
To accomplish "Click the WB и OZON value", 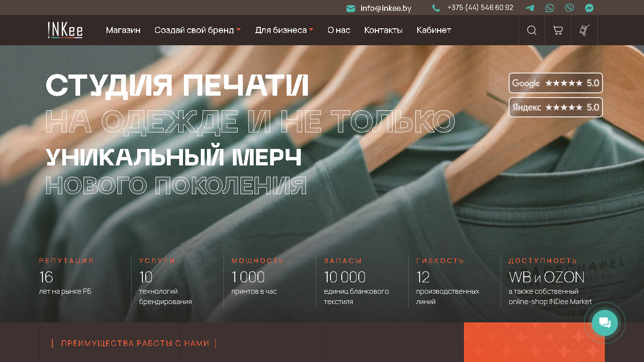I will (x=546, y=277).
